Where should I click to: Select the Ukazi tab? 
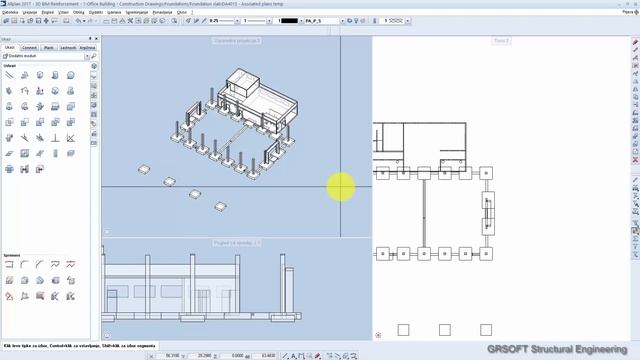coord(9,47)
